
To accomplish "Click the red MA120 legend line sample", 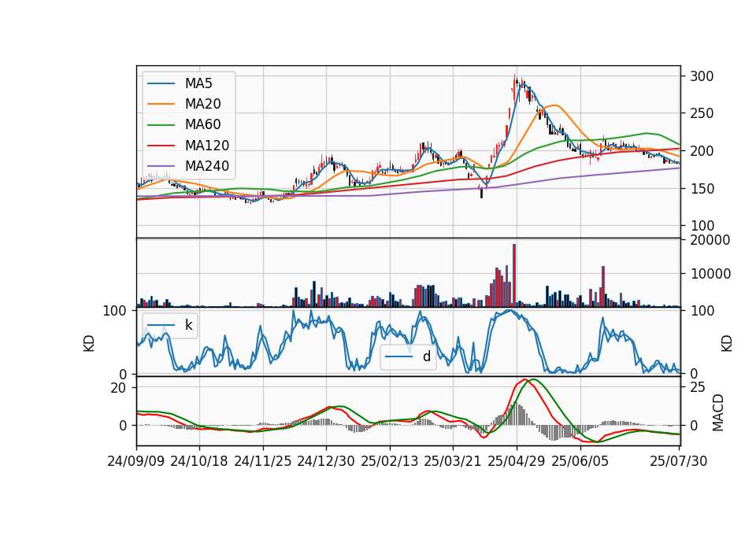I will (161, 146).
